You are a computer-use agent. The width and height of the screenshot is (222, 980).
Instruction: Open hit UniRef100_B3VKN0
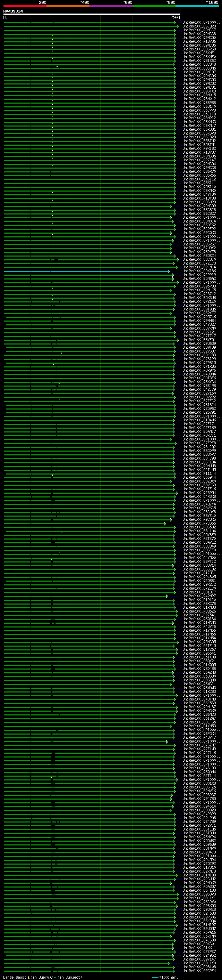pyautogui.click(x=199, y=329)
